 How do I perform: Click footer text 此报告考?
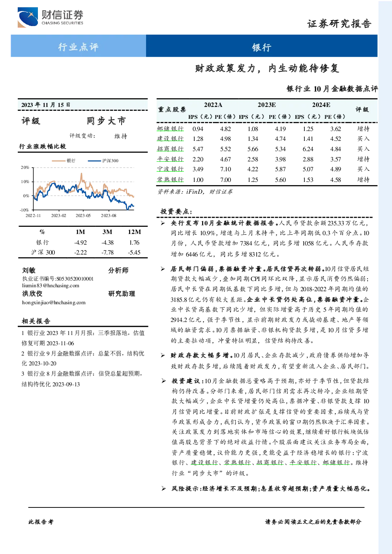click(41, 522)
